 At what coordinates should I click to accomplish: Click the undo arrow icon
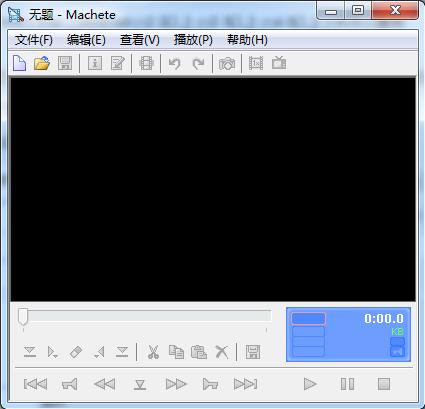(x=174, y=63)
